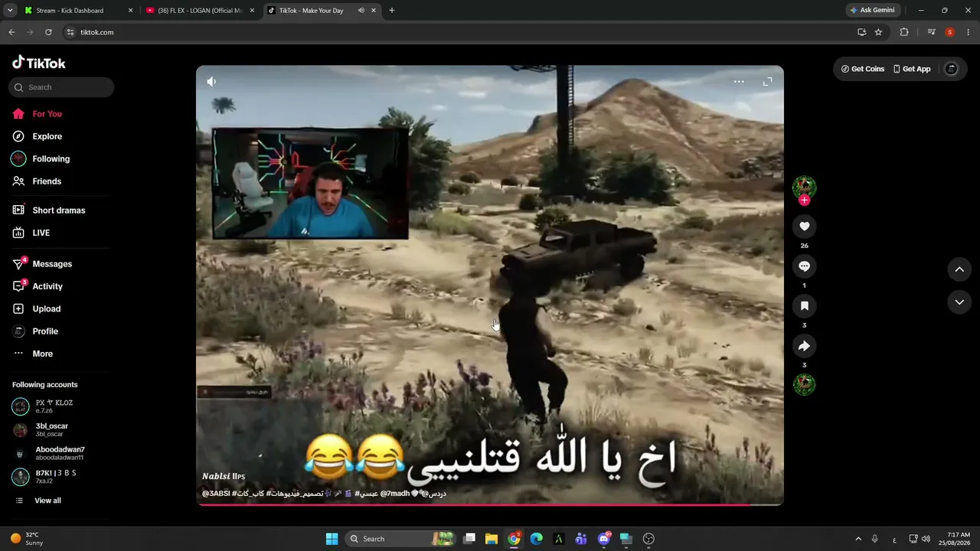This screenshot has height=551, width=980.
Task: Seek using the red video progress bar
Action: point(490,504)
